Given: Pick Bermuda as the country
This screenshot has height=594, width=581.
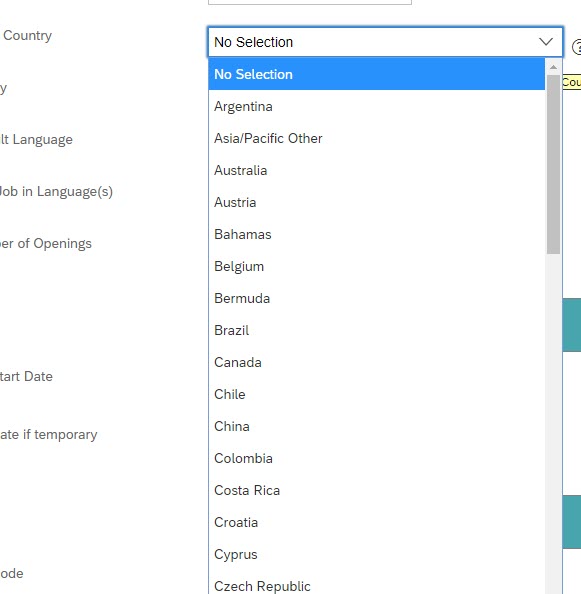Looking at the screenshot, I should [x=376, y=299].
